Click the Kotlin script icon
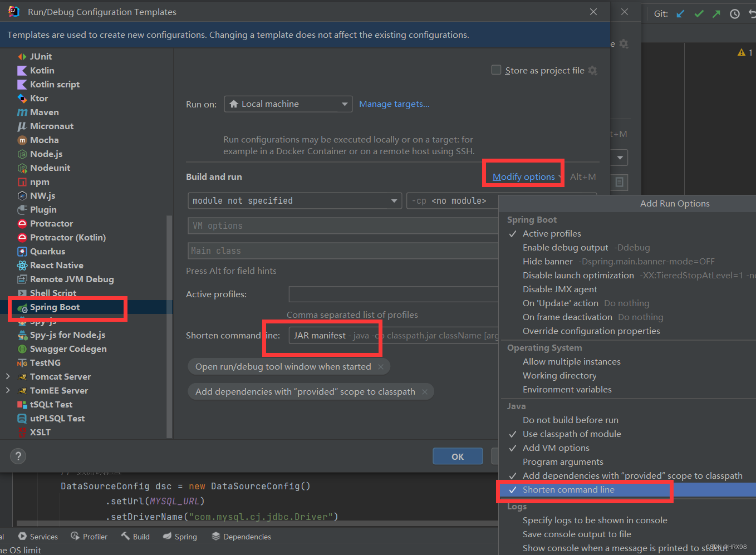This screenshot has height=555, width=756. [x=22, y=85]
